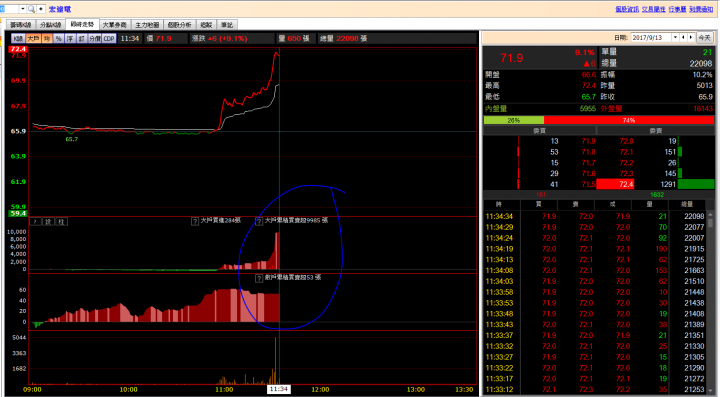Open the 個股資訊 link

[x=627, y=9]
